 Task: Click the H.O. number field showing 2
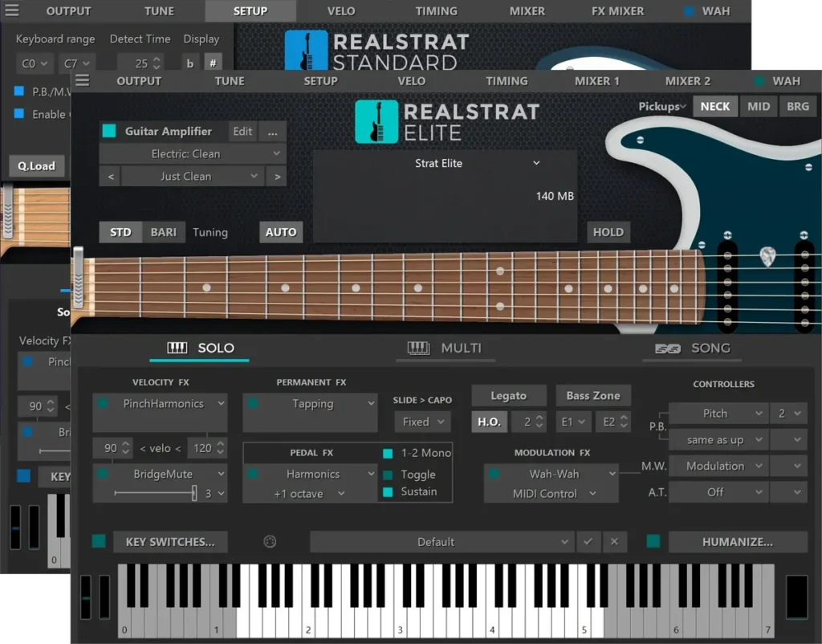point(529,422)
